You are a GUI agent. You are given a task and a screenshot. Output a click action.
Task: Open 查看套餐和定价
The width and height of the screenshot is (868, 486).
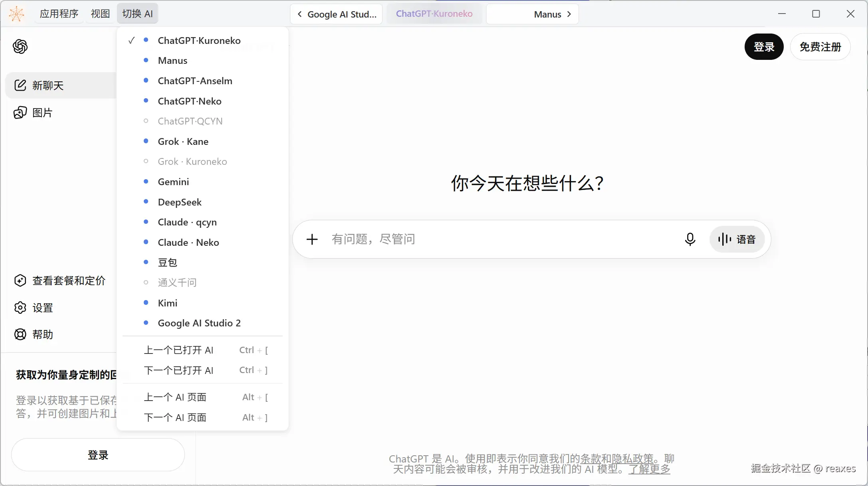(x=61, y=281)
